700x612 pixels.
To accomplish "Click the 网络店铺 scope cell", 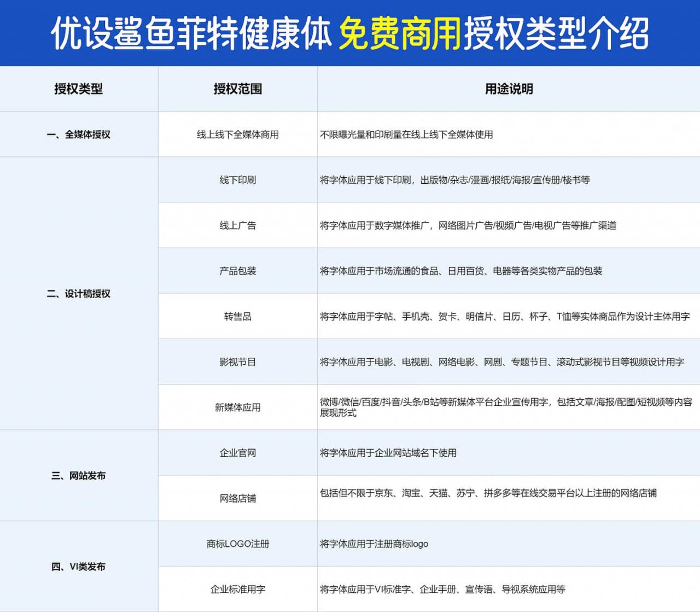I will pos(237,498).
